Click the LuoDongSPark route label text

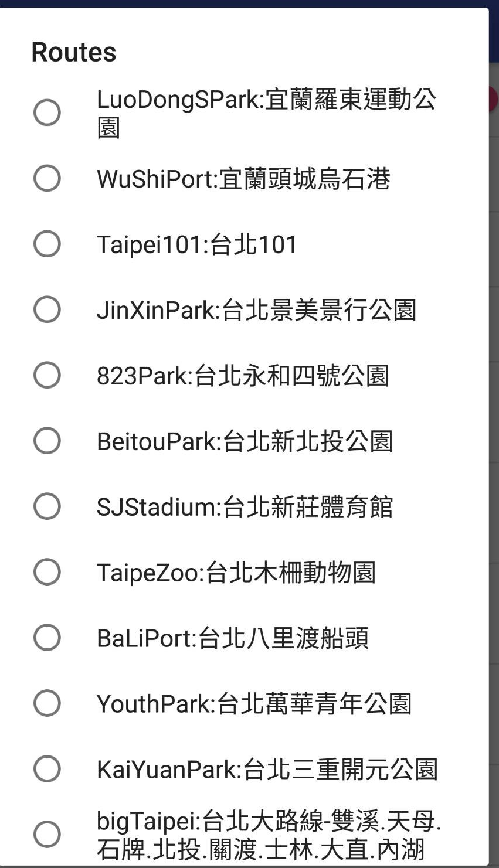266,113
